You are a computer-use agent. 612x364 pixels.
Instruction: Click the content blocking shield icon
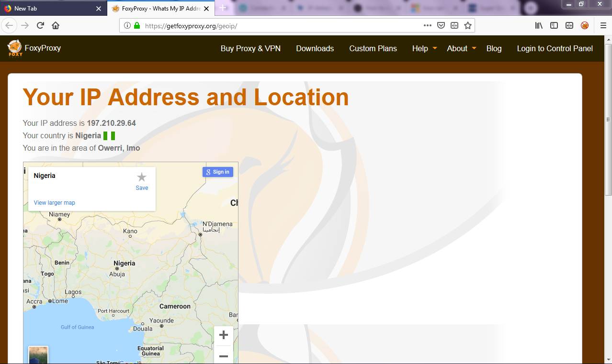[x=441, y=25]
